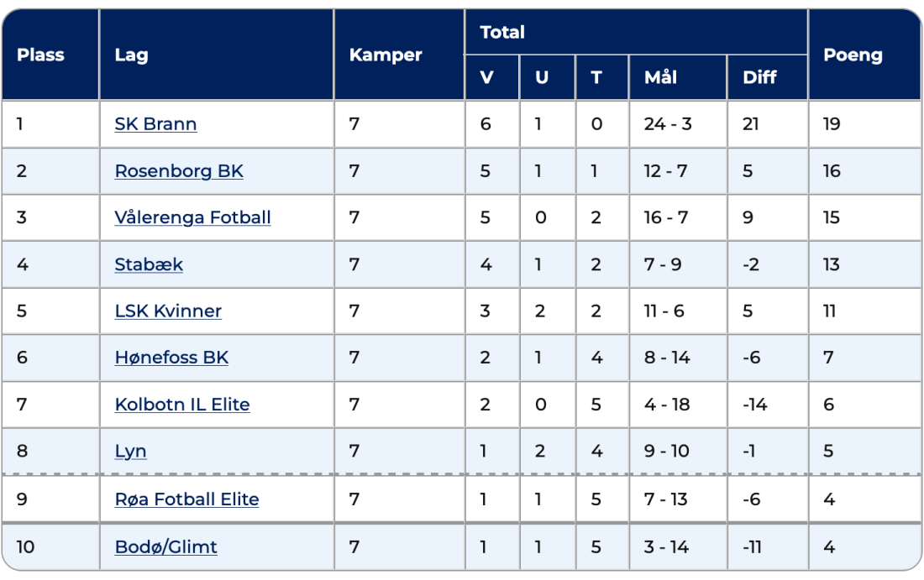The image size is (924, 580).
Task: Click the U draws column header
Action: 542,78
